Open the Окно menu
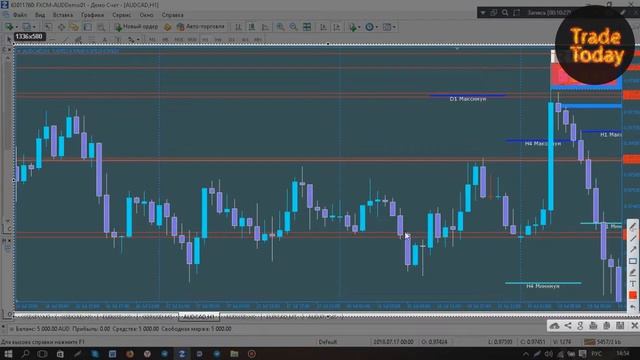The height and width of the screenshot is (360, 640). click(x=147, y=15)
